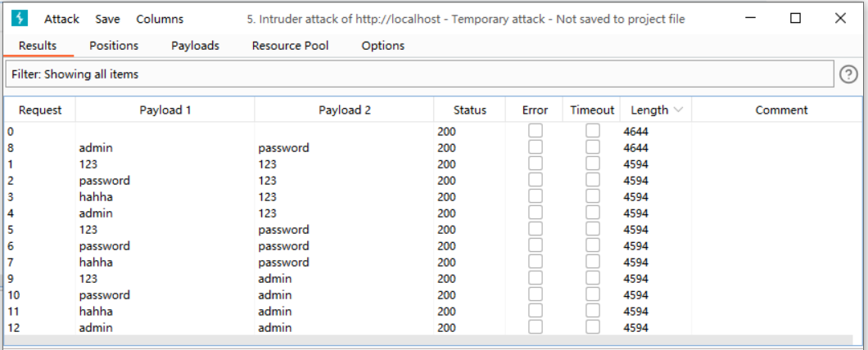The image size is (868, 350).
Task: Open the Columns menu
Action: point(160,19)
